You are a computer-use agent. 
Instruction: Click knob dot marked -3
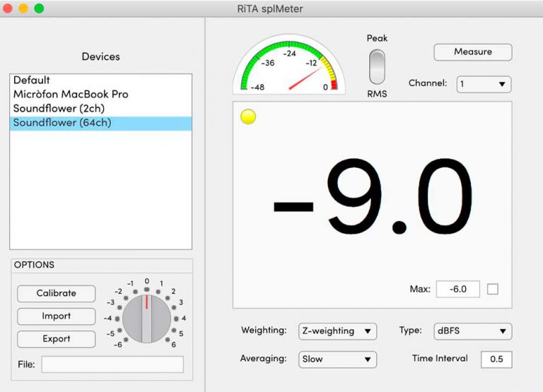[119, 307]
